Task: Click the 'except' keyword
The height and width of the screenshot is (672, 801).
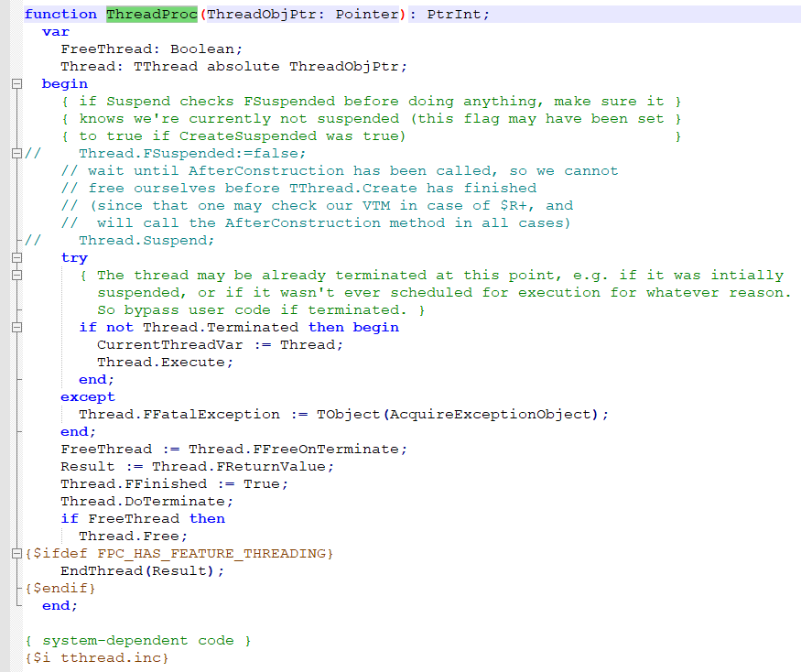Action: tap(88, 396)
